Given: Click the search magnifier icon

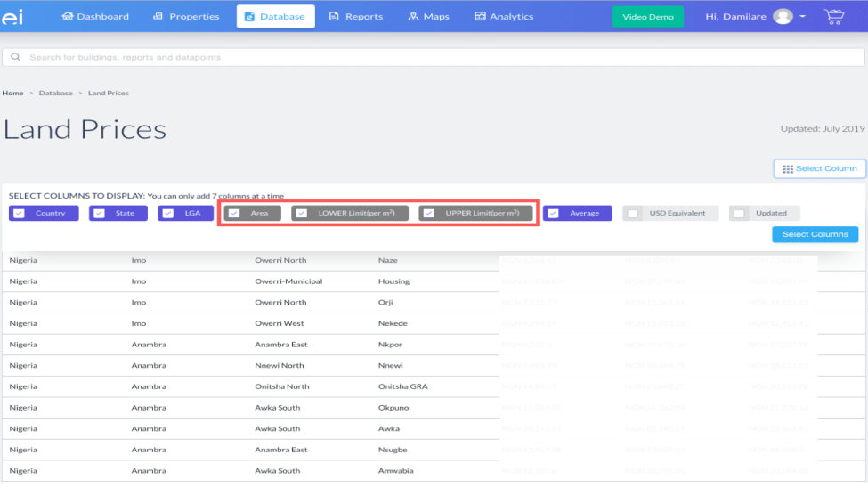Looking at the screenshot, I should [x=15, y=57].
